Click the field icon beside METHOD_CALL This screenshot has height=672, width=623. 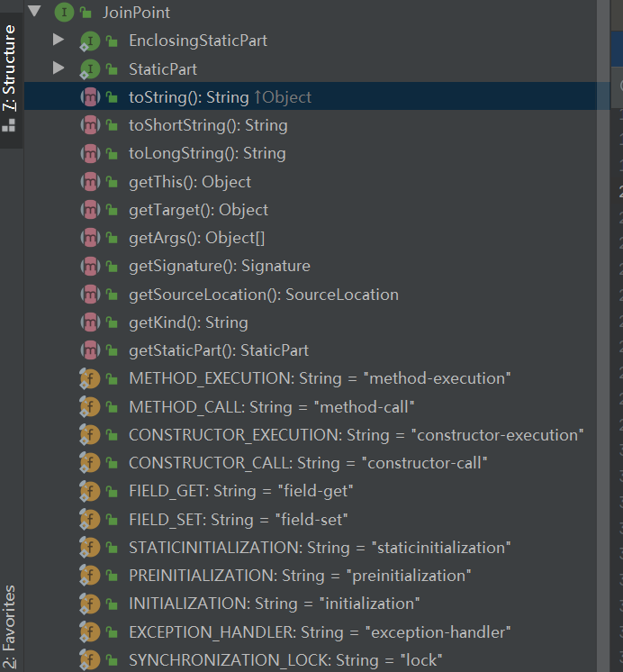(90, 407)
